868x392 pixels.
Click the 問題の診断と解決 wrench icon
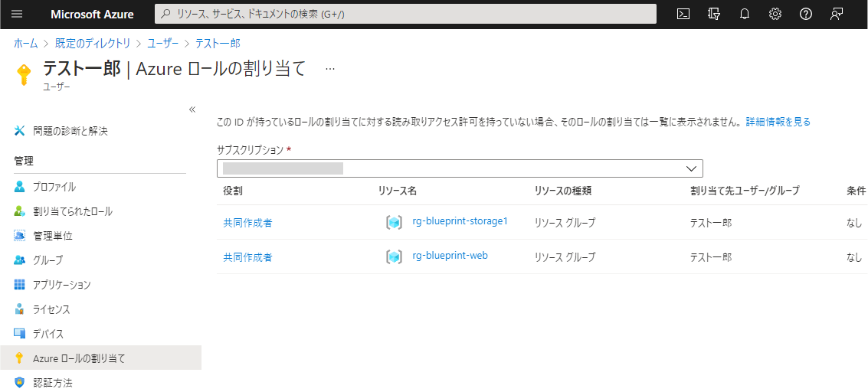pyautogui.click(x=20, y=131)
